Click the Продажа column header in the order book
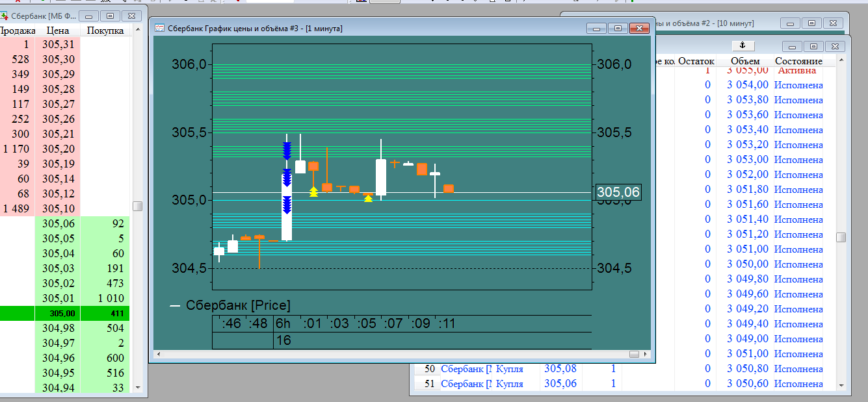868x402 pixels. [18, 31]
